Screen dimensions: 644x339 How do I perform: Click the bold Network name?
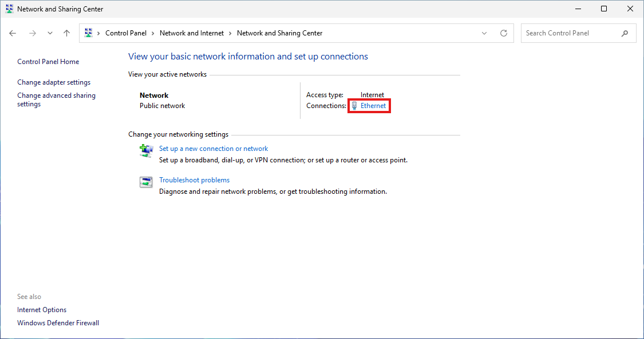(x=154, y=95)
